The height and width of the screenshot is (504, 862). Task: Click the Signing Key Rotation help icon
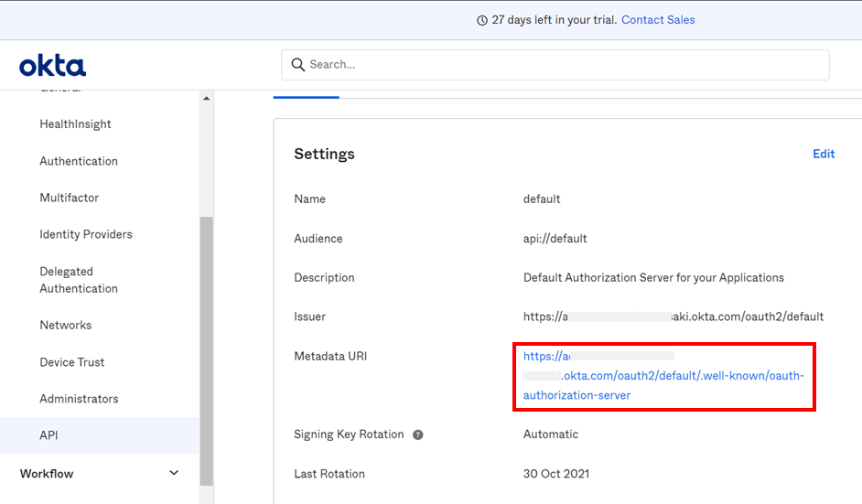(418, 434)
